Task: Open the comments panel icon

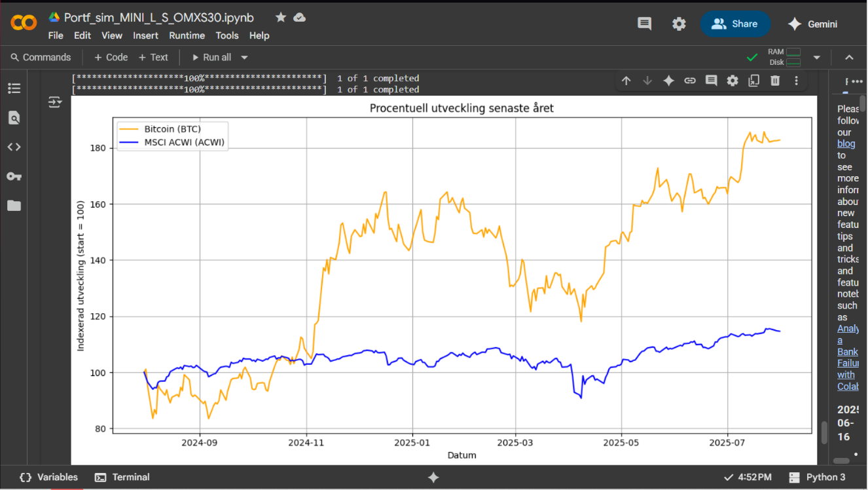Action: (x=645, y=24)
